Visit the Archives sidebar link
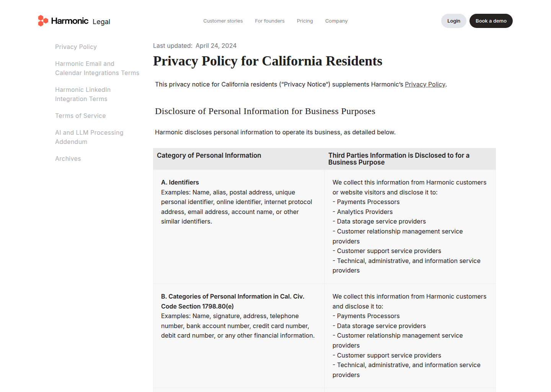 68,158
